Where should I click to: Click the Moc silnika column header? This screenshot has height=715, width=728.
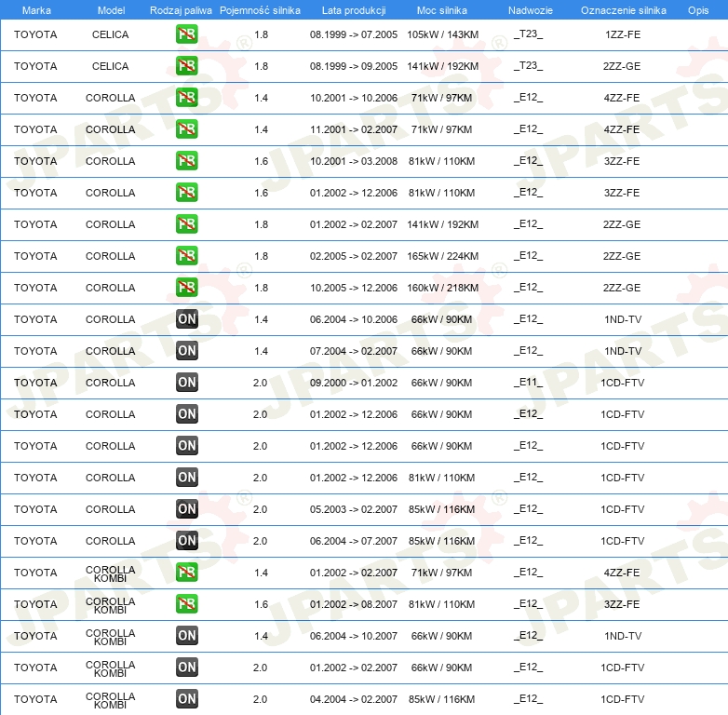click(441, 10)
